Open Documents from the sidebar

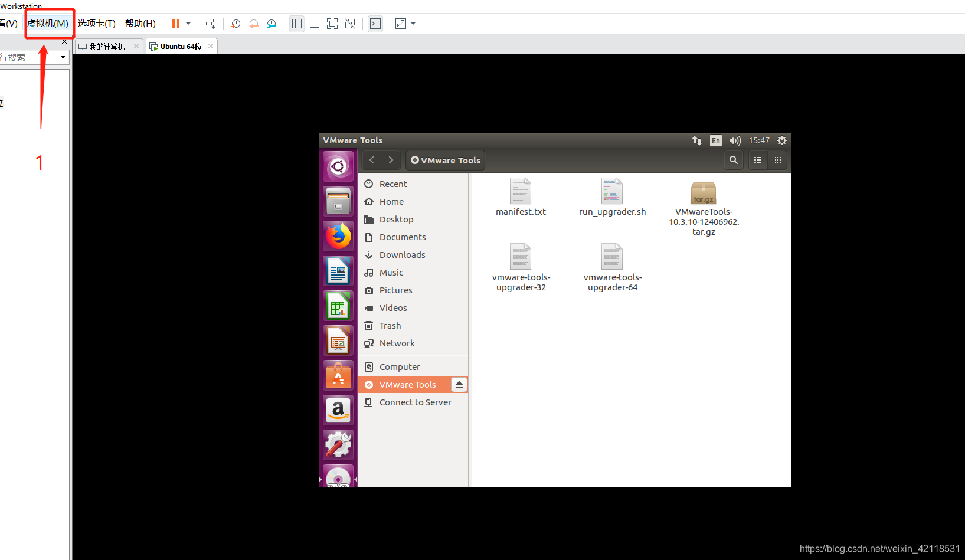413,237
